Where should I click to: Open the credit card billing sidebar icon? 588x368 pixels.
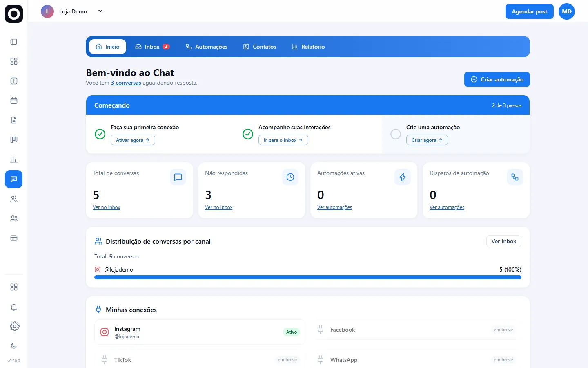pos(14,238)
